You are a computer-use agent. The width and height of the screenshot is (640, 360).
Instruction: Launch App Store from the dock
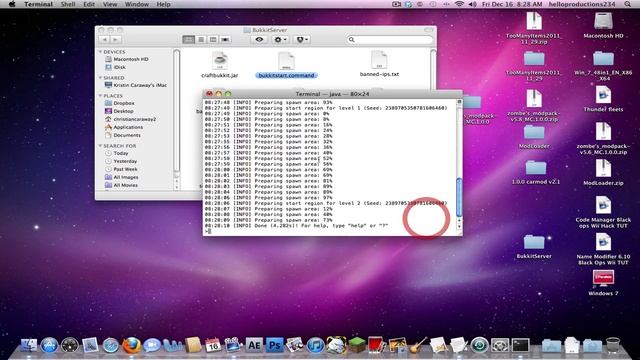pos(49,345)
